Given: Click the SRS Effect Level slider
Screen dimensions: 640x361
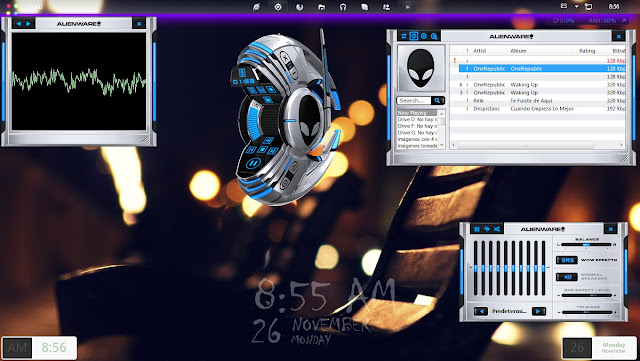Looking at the screenshot, I should (x=587, y=295).
